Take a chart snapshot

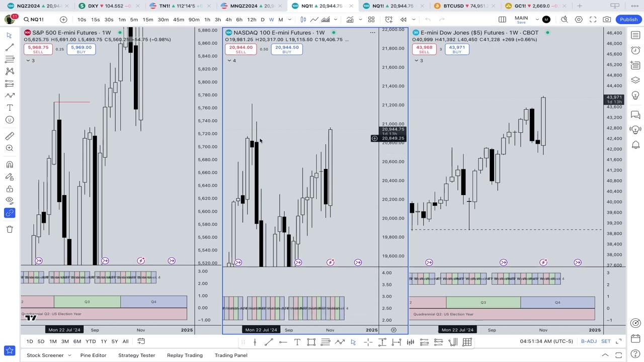607,20
